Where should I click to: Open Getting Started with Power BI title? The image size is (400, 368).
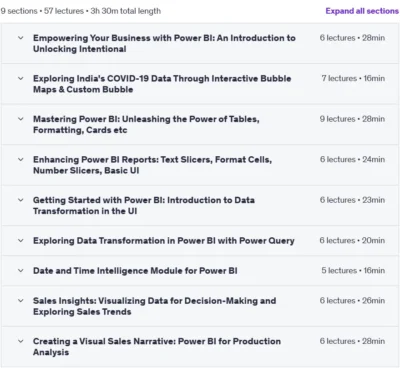(144, 206)
